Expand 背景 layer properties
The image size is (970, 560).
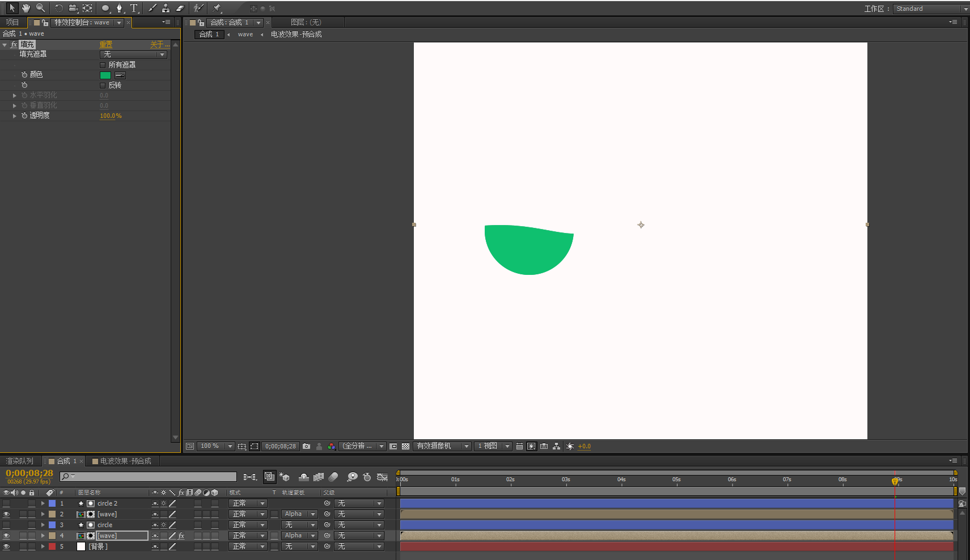(43, 546)
